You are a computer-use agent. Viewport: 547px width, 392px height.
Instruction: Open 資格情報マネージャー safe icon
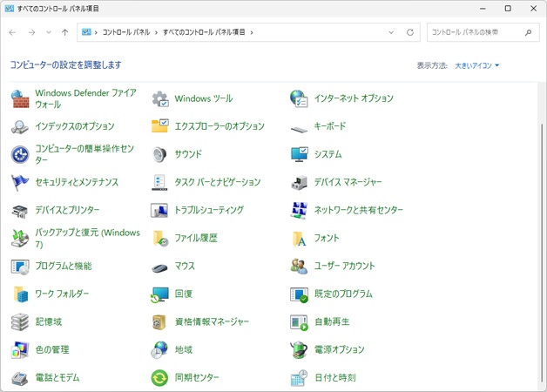tap(159, 322)
